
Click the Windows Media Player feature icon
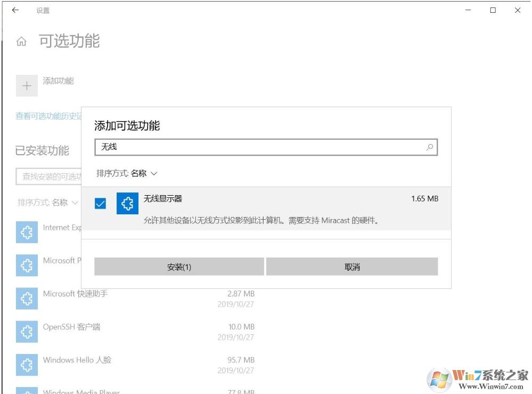click(x=27, y=391)
